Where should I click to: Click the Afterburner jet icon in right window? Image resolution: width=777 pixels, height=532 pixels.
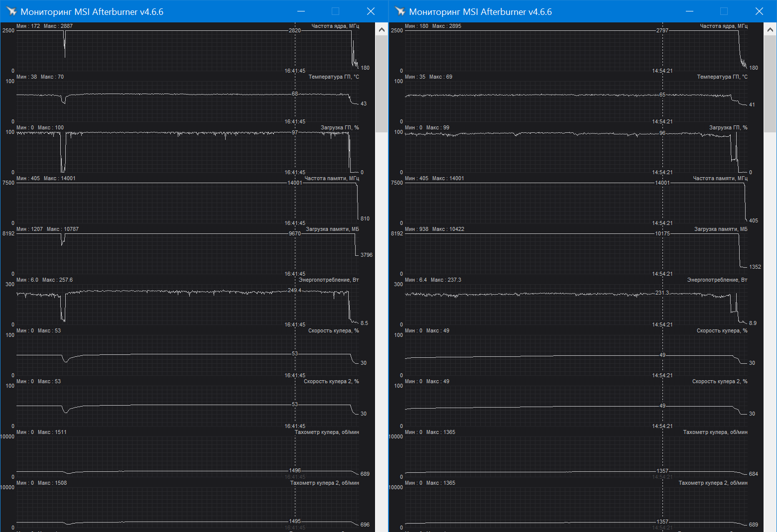pyautogui.click(x=399, y=11)
